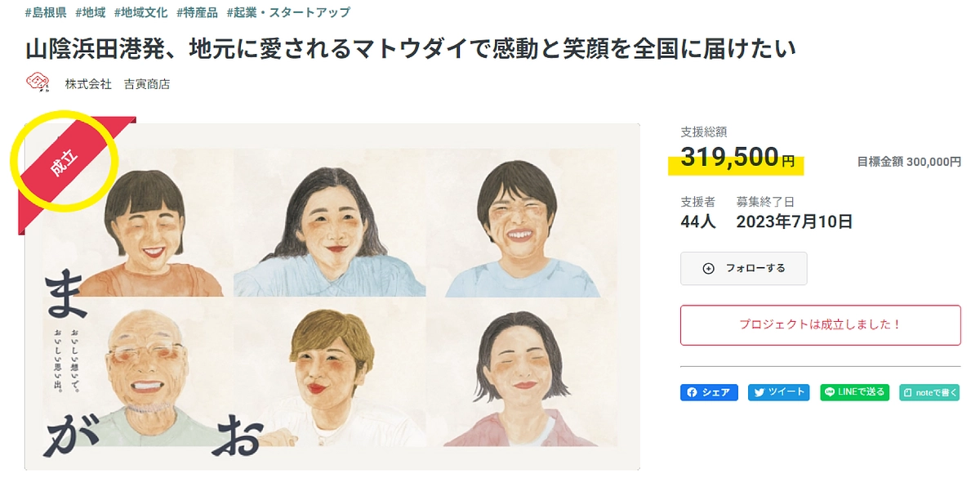
Task: Click the Twitter bird icon on ツイート button
Action: click(759, 392)
